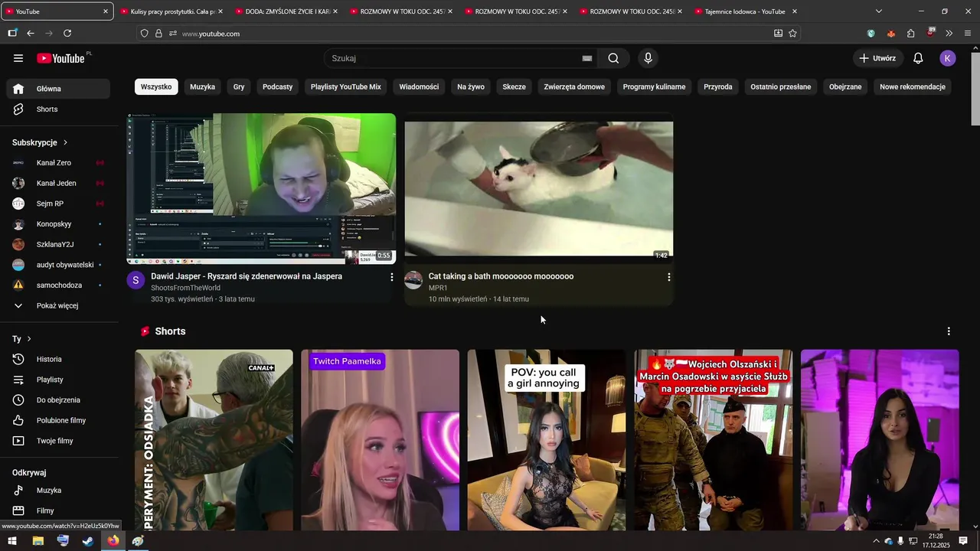Open ShootsFromTheWorld channel avatar
The width and height of the screenshot is (980, 551).
tap(136, 280)
